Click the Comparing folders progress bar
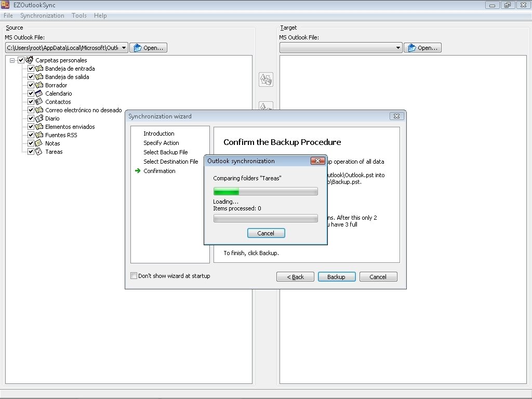The image size is (532, 399). point(265,191)
